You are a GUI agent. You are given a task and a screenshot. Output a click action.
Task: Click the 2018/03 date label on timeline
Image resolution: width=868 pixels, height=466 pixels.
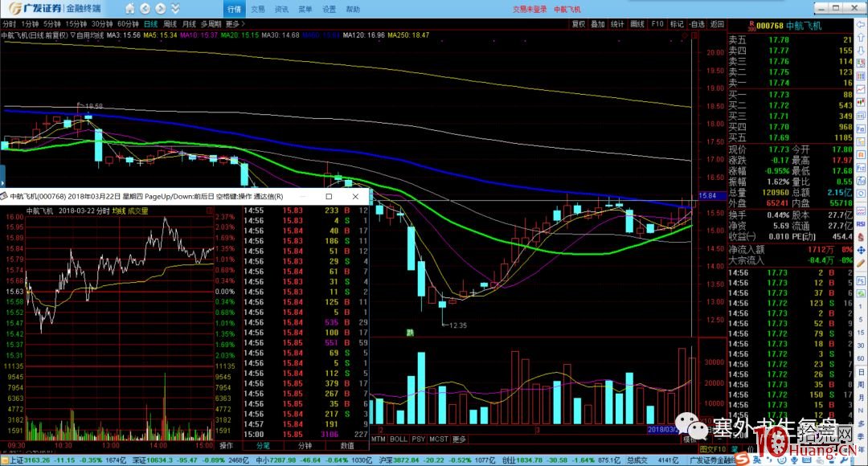point(662,430)
